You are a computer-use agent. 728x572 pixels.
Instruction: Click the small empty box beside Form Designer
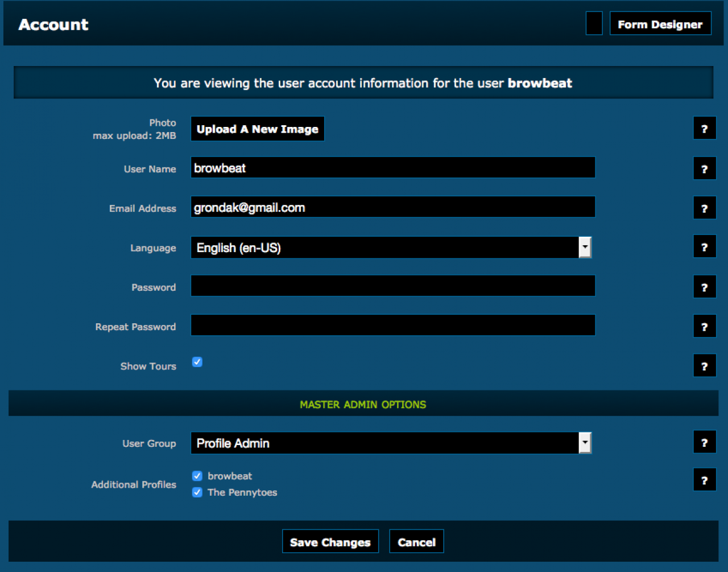(x=594, y=24)
